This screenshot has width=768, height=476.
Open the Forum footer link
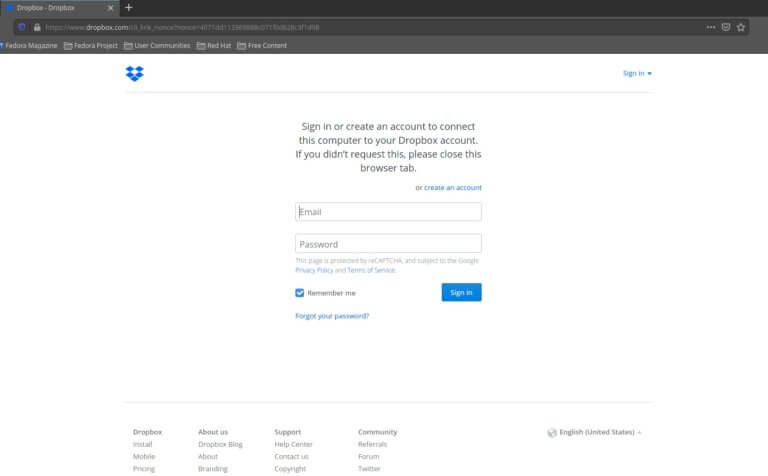(368, 456)
